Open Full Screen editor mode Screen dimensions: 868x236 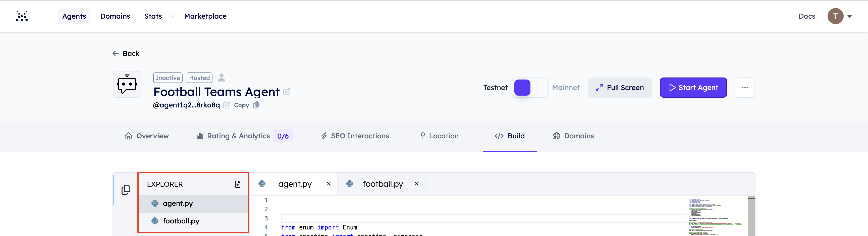point(620,88)
